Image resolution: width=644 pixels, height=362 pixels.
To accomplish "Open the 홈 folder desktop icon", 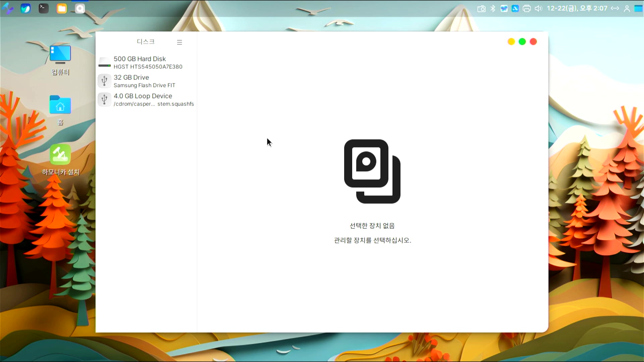I will click(60, 110).
